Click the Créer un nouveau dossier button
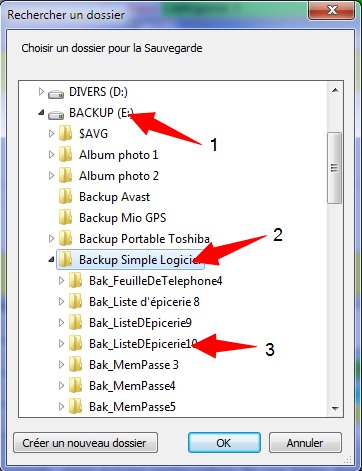This screenshot has height=471, width=362. tap(85, 443)
